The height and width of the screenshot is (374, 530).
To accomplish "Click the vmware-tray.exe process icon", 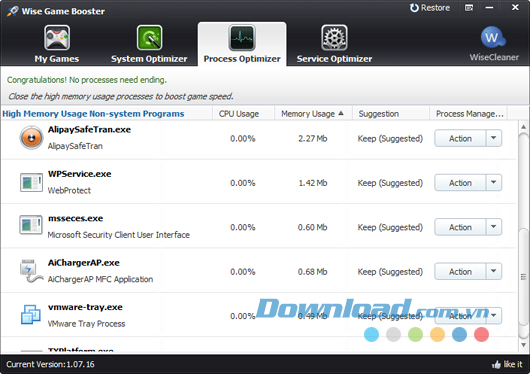I will [31, 315].
